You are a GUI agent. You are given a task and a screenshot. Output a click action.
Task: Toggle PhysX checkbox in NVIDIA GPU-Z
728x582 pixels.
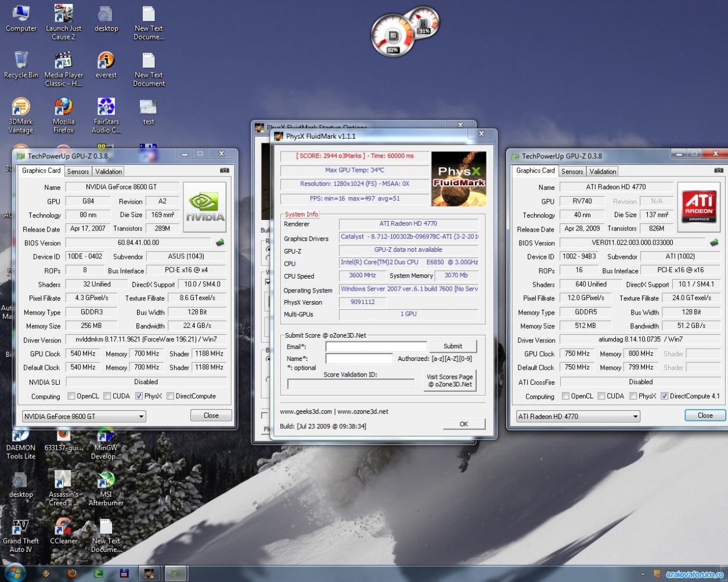(x=139, y=396)
